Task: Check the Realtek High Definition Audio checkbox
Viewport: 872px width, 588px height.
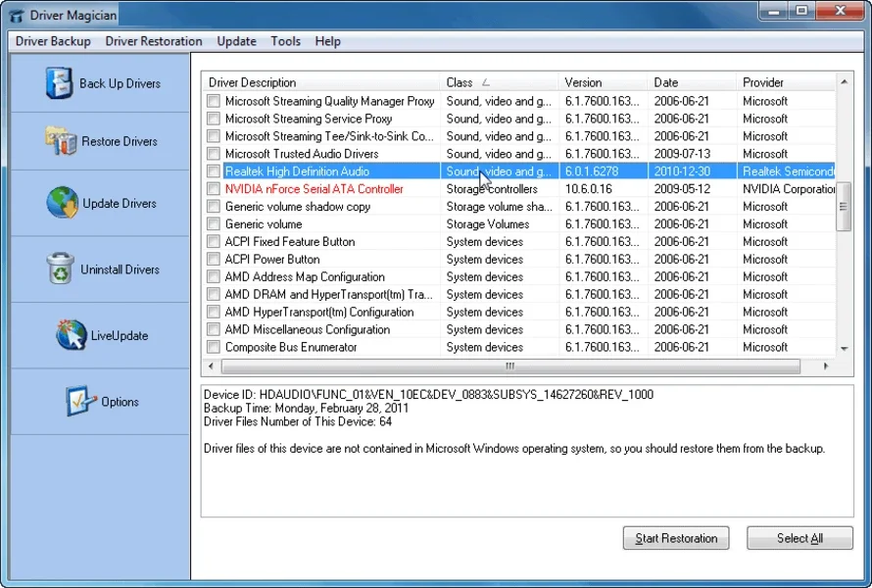Action: [x=213, y=171]
